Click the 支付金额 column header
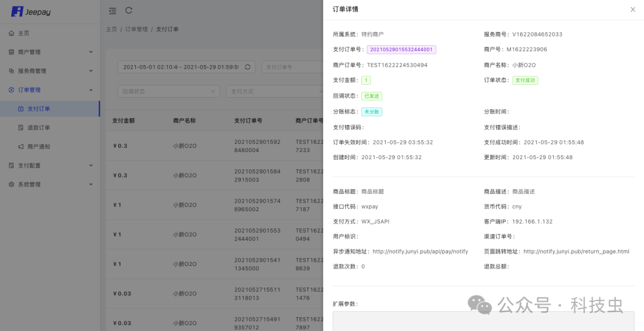 coord(123,120)
